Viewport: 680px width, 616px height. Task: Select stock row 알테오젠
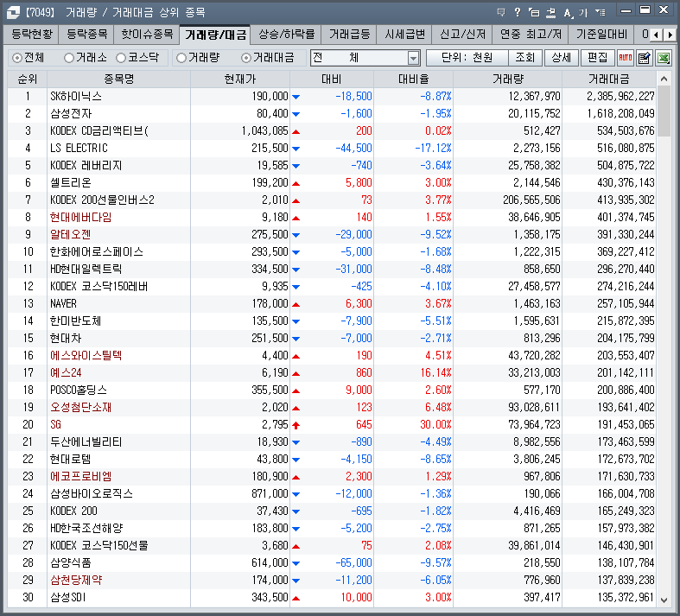[x=331, y=234]
